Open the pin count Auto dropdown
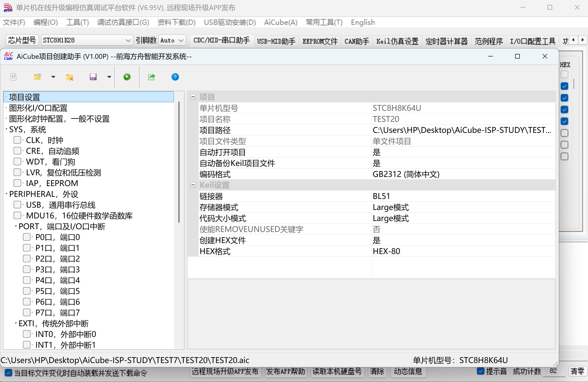The width and height of the screenshot is (588, 382). (x=172, y=40)
